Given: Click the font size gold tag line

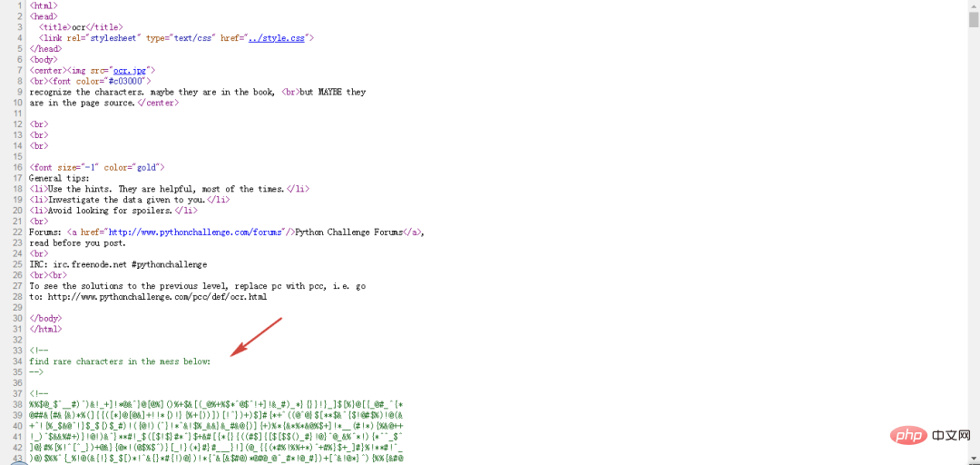Looking at the screenshot, I should click(x=96, y=168).
